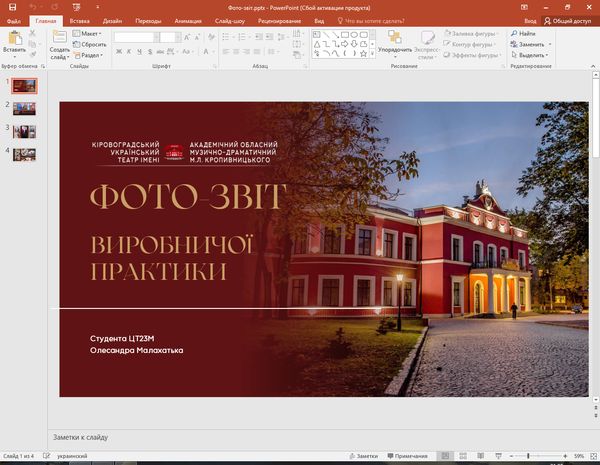Select slide 3 thumbnail in the slide panel
600x465 pixels.
[x=24, y=130]
